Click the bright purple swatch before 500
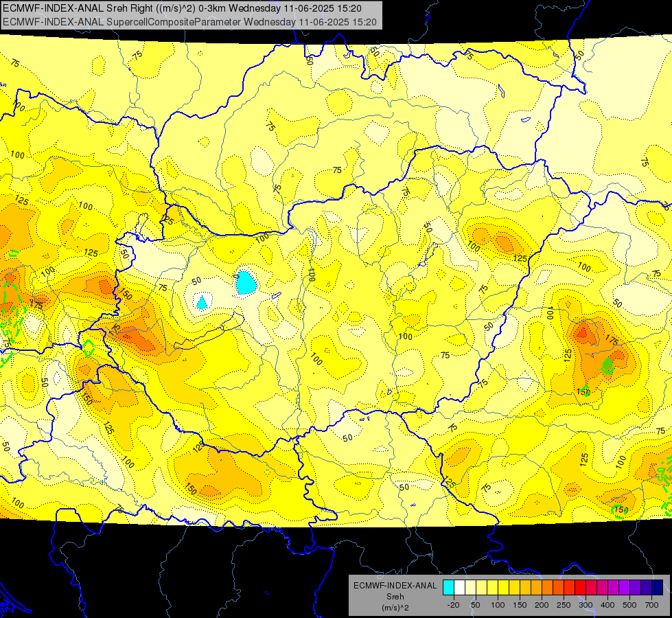 tap(625, 587)
